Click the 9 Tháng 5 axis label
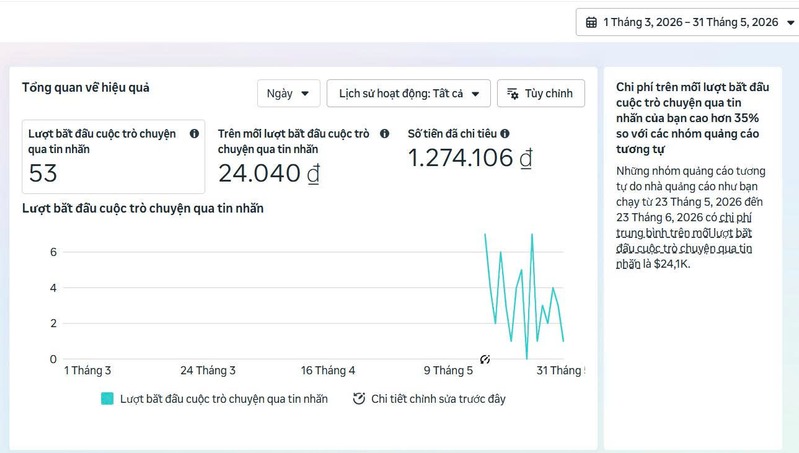This screenshot has height=453, width=799. point(448,370)
